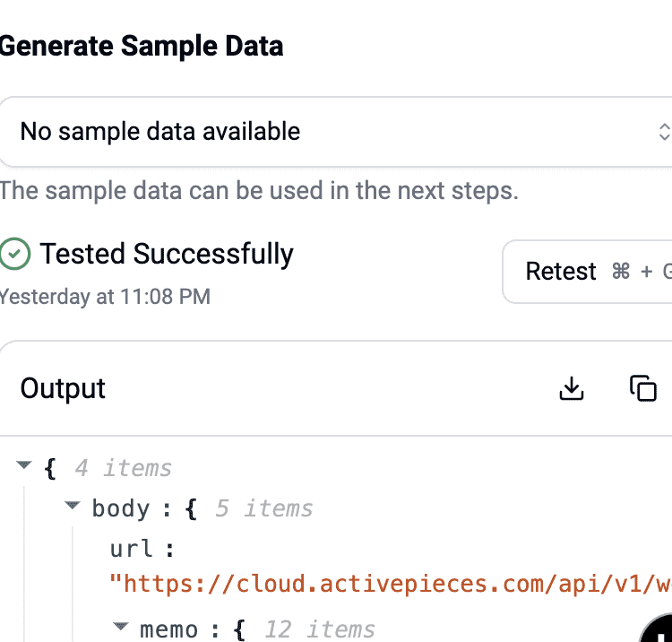Open the No sample data available dropdown
This screenshot has height=642, width=672.
click(x=336, y=132)
